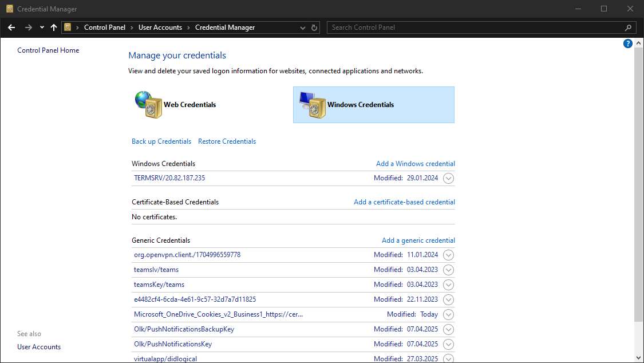Expand the org.openvpn.client credential details
The image size is (644, 363).
[449, 255]
